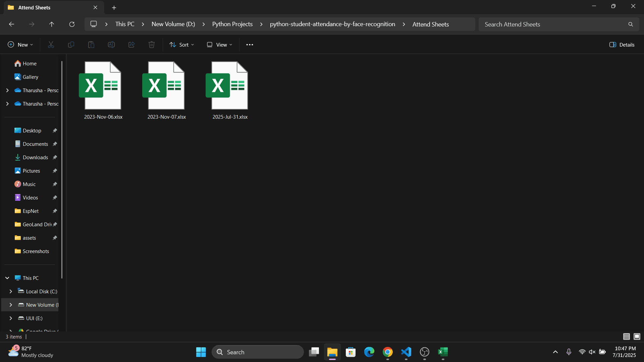
Task: Open the View dropdown menu
Action: 219,45
